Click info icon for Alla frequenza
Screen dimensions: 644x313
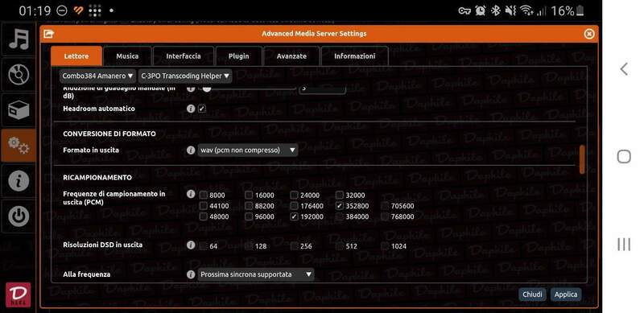pos(191,274)
